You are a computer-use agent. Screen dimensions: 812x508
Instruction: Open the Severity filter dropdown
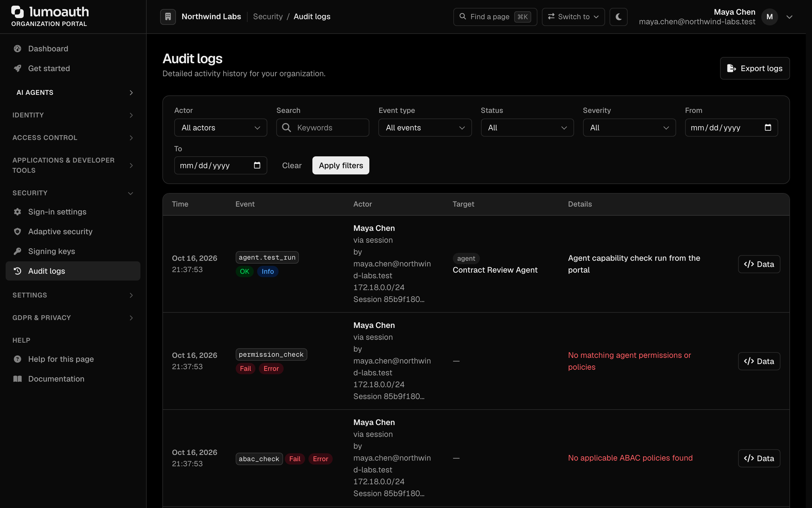click(629, 128)
